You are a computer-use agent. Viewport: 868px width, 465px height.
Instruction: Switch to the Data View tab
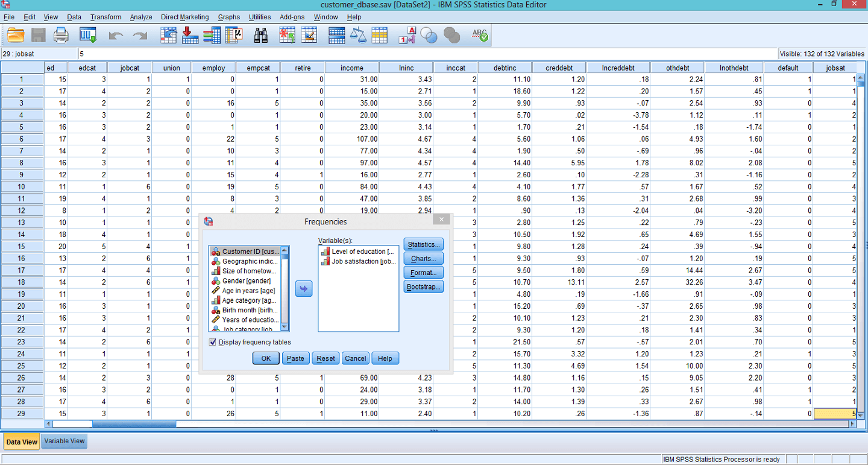click(22, 441)
